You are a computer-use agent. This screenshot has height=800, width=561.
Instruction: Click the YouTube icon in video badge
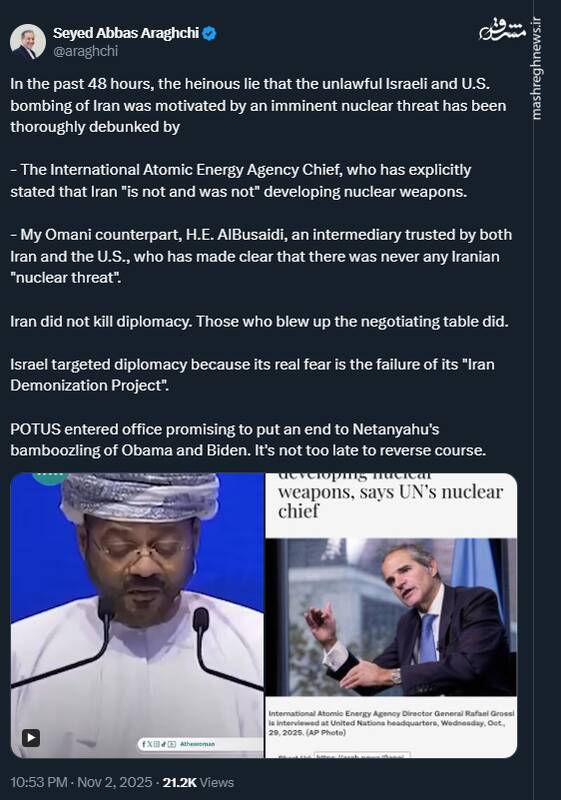(x=172, y=744)
